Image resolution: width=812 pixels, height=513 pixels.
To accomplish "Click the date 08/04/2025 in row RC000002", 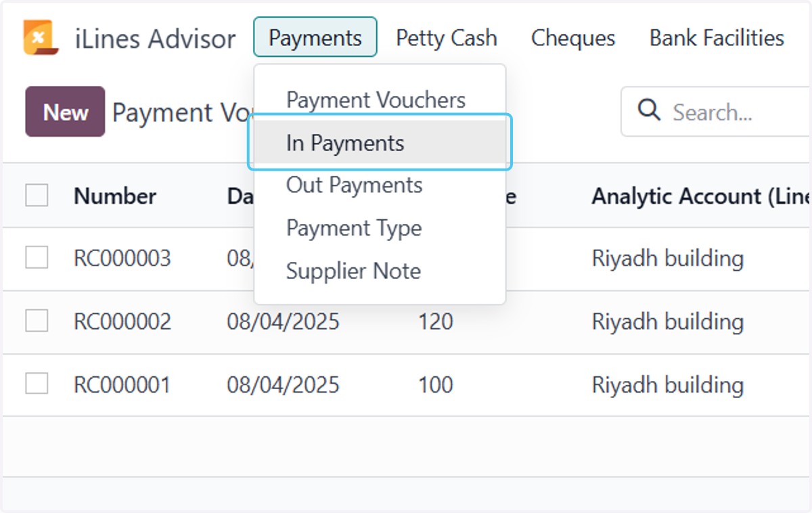I will coord(283,321).
